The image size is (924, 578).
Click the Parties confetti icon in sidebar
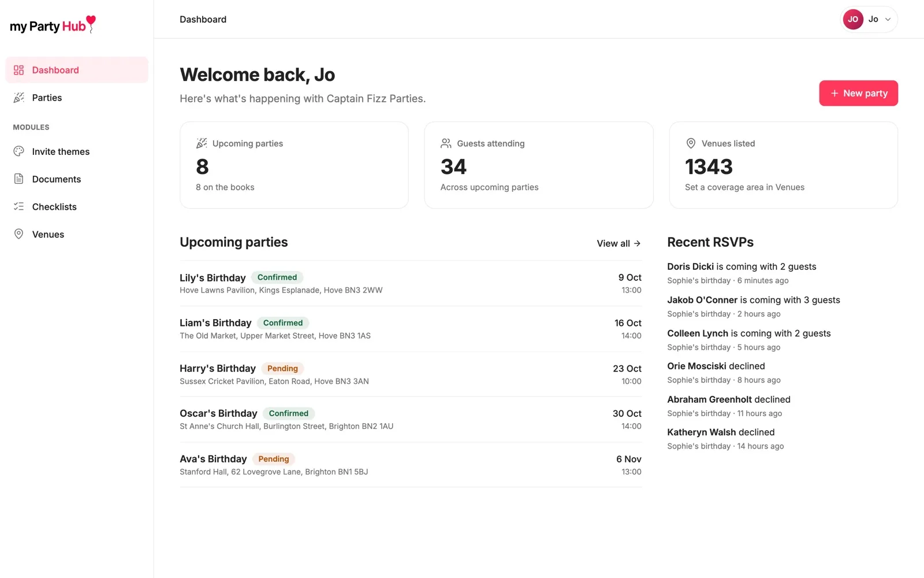click(18, 98)
